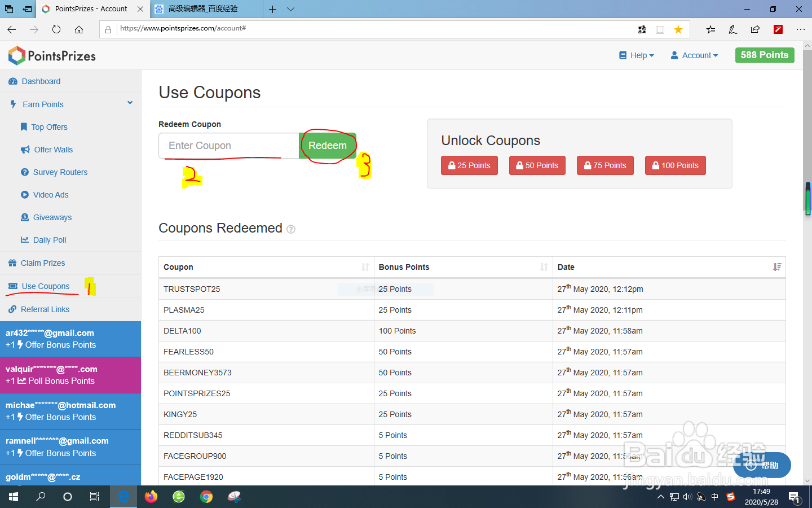Screen dimensions: 812x508
Task: Click the Enter Coupon input field
Action: pos(229,146)
